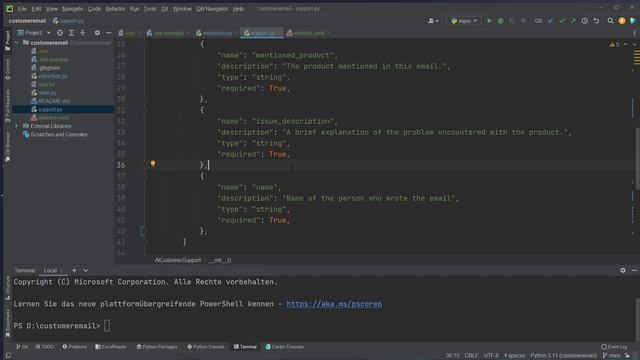640x360 pixels.
Task: Show Git history clock icon
Action: [584, 21]
